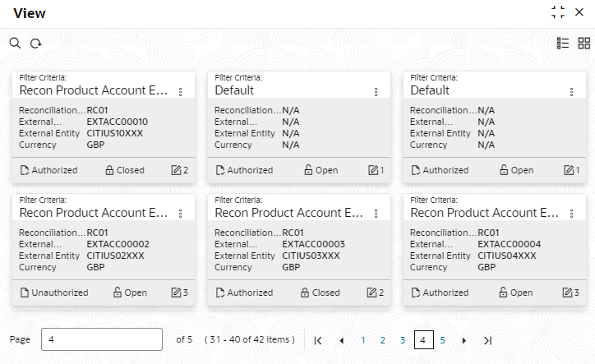Click edit count icon on middle Default card
This screenshot has width=595, height=364.
tap(373, 170)
